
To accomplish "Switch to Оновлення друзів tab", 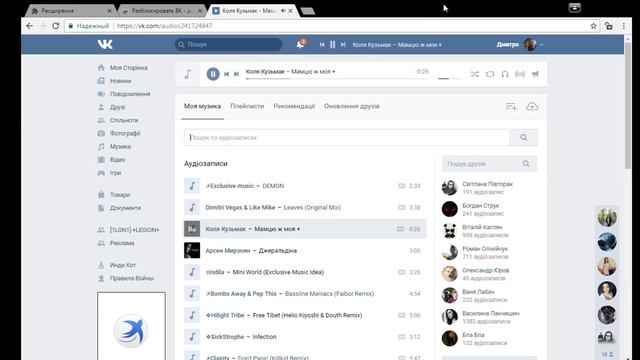I will tap(352, 106).
